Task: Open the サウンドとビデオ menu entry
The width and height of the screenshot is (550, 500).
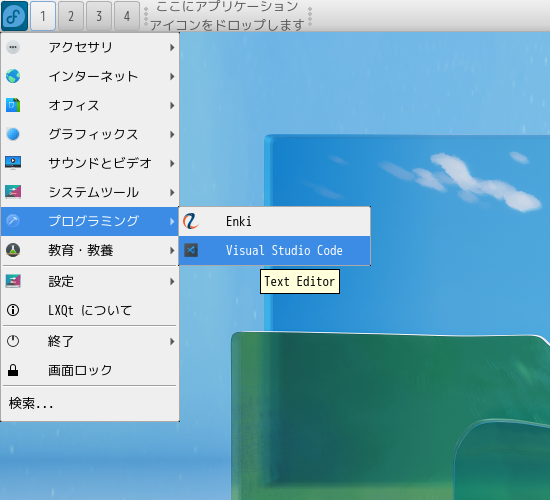Action: [x=90, y=163]
